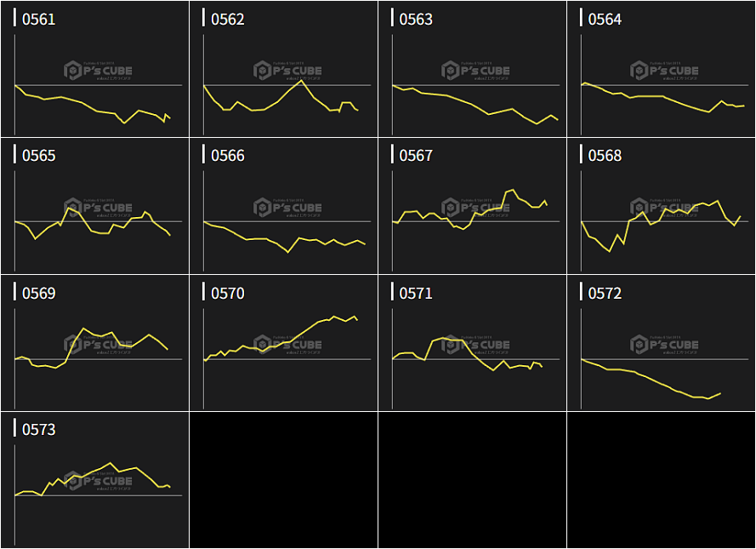Viewport: 756px width, 549px height.
Task: Click the P's CUBE logo in chart 0564
Action: coord(665,71)
